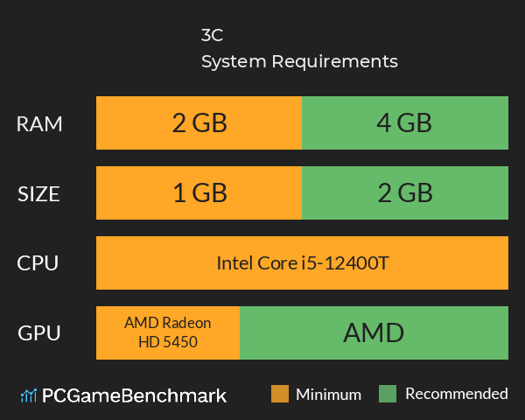Click the orange Minimum legend swatch
The image size is (525, 420).
pos(280,394)
